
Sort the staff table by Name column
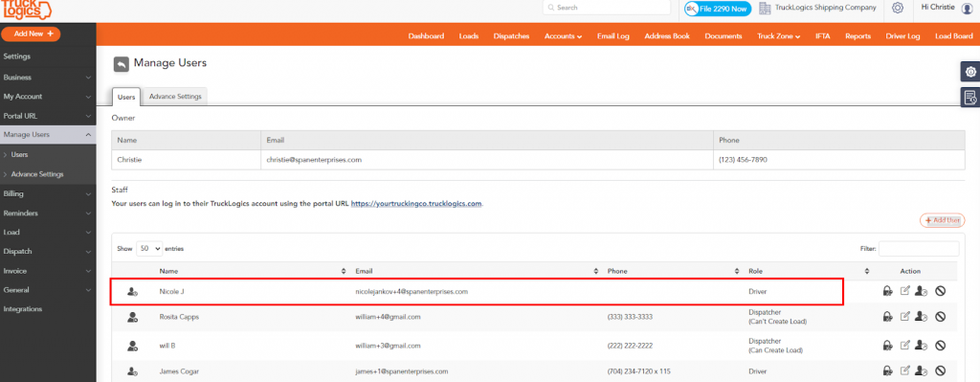pos(252,271)
